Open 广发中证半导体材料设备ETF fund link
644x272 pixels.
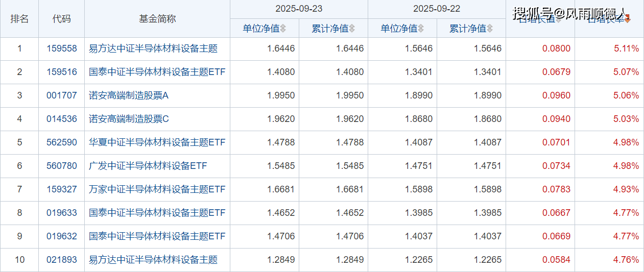tap(148, 166)
